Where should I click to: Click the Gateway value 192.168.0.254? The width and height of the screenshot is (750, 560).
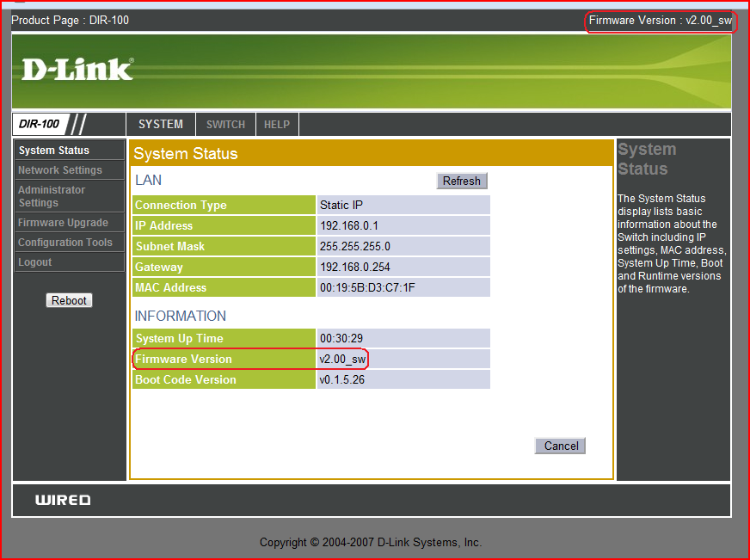coord(355,268)
